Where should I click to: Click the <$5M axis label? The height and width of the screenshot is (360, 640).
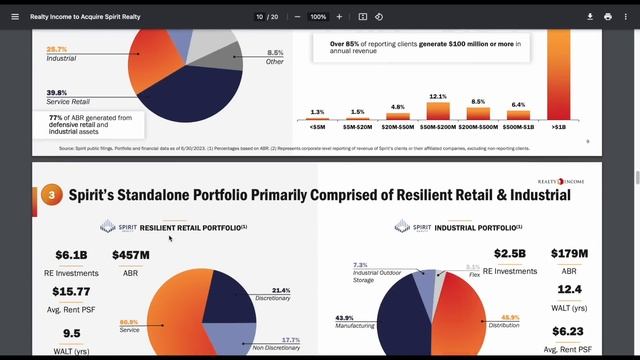coord(317,127)
